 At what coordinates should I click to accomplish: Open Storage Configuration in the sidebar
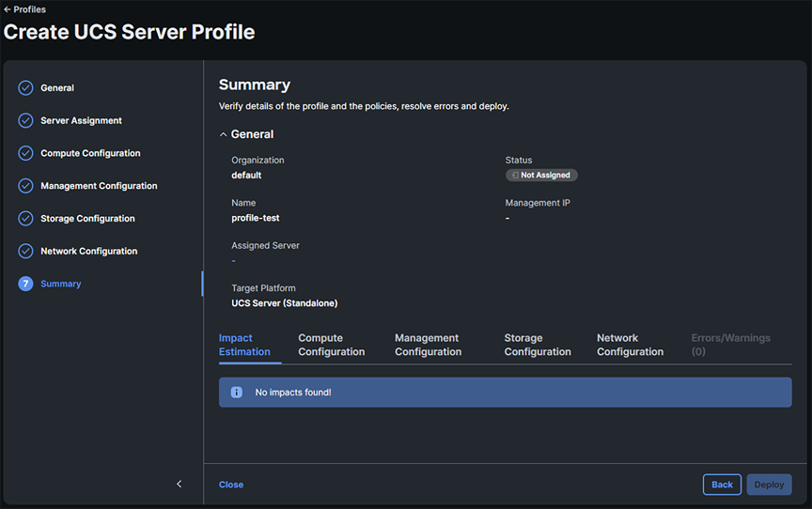click(x=87, y=218)
